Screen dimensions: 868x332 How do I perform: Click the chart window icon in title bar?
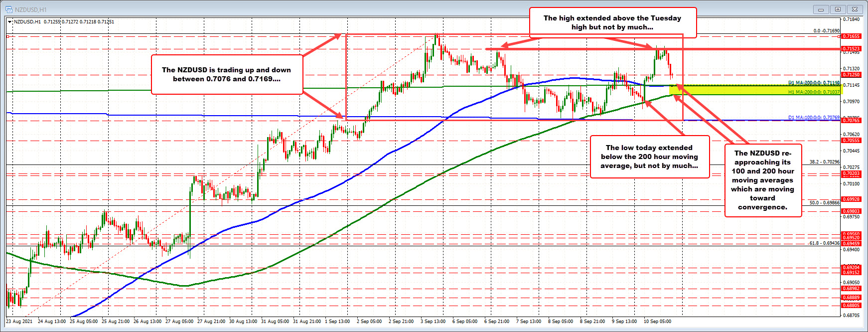click(8, 9)
